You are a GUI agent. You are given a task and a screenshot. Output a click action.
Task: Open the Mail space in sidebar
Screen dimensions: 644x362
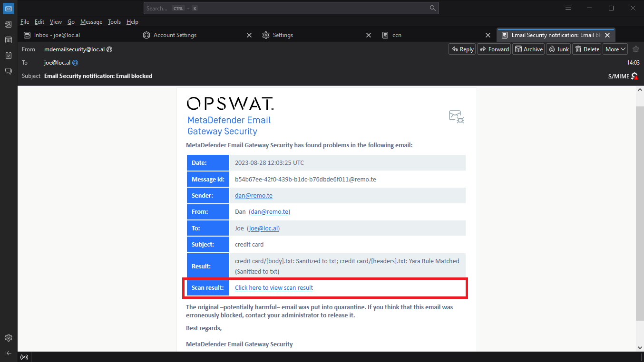[8, 9]
